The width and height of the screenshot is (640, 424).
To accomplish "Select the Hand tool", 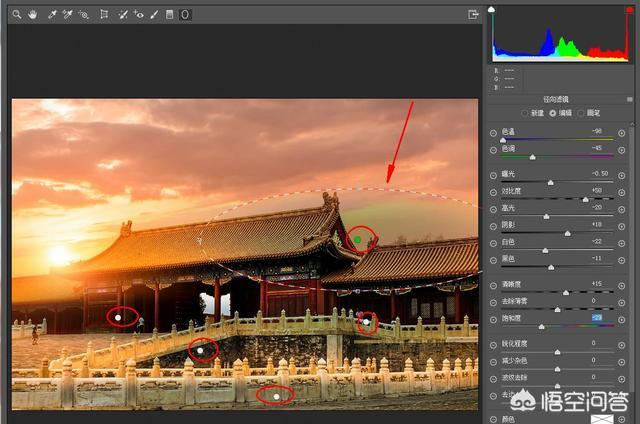I will (33, 15).
